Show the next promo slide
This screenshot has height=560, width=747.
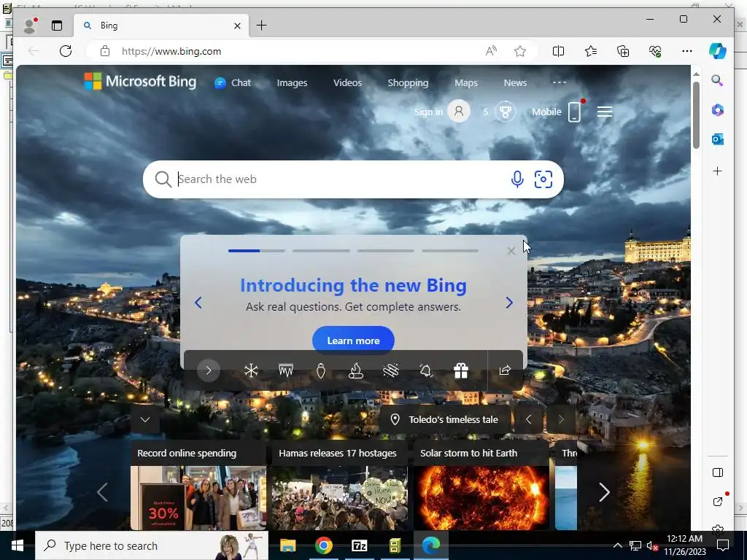pos(508,303)
